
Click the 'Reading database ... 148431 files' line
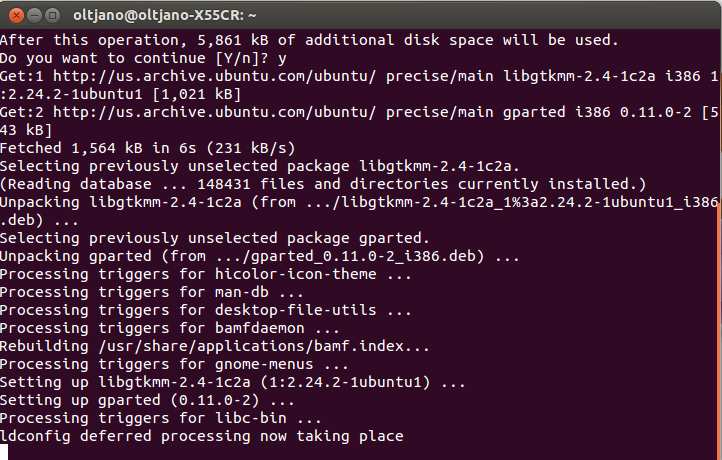[323, 184]
